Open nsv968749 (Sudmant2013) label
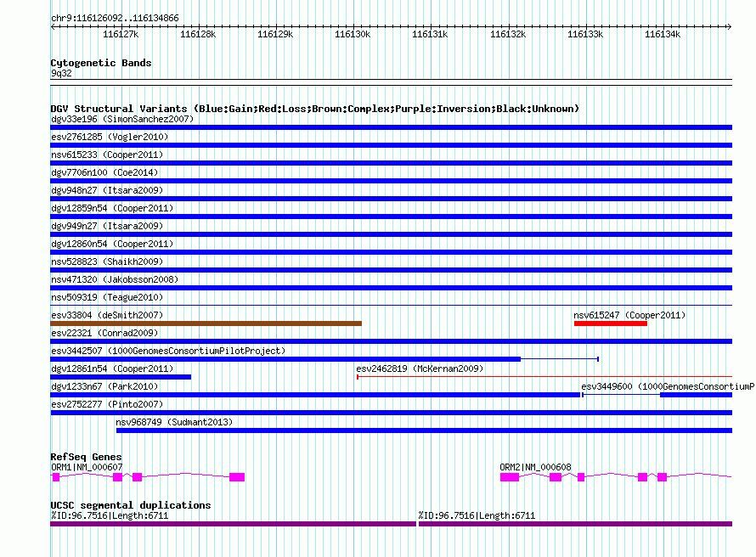This screenshot has height=557, width=756. [x=174, y=422]
